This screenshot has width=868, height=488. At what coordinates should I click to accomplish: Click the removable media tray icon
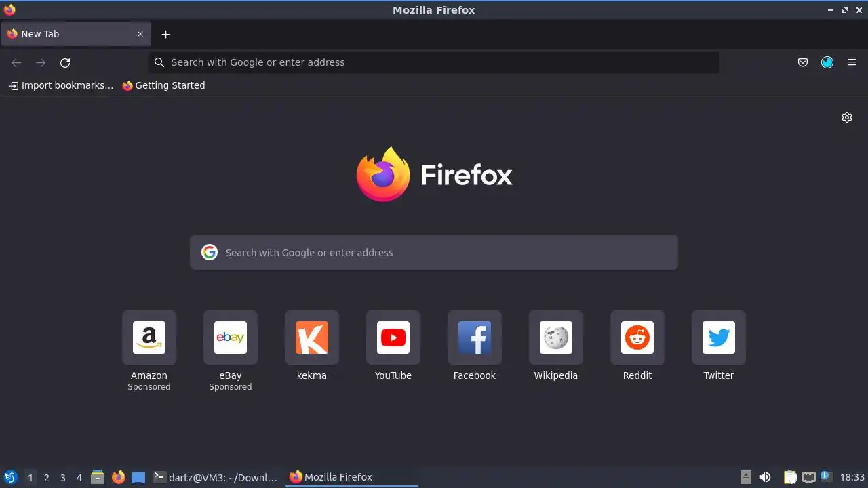(746, 477)
